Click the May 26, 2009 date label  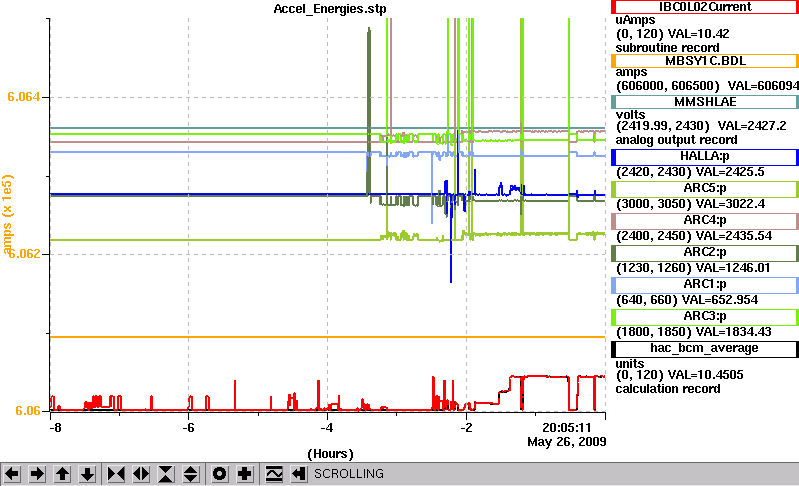pos(567,442)
